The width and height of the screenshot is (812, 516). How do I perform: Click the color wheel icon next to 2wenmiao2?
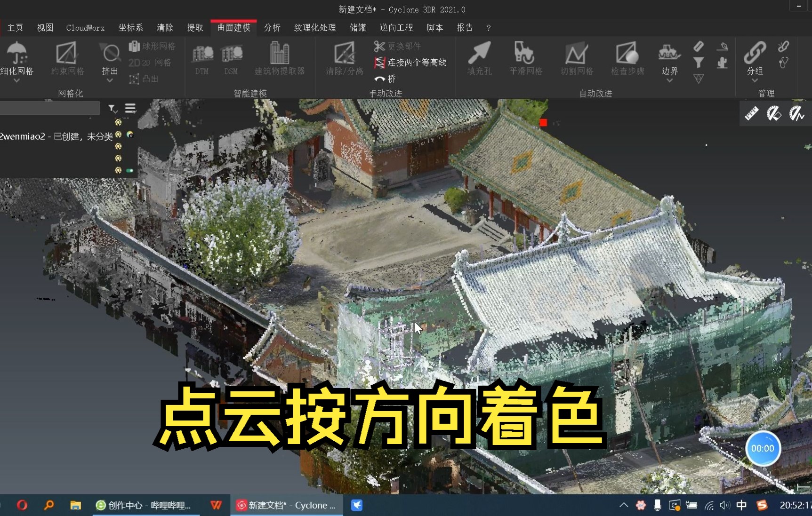(x=130, y=135)
